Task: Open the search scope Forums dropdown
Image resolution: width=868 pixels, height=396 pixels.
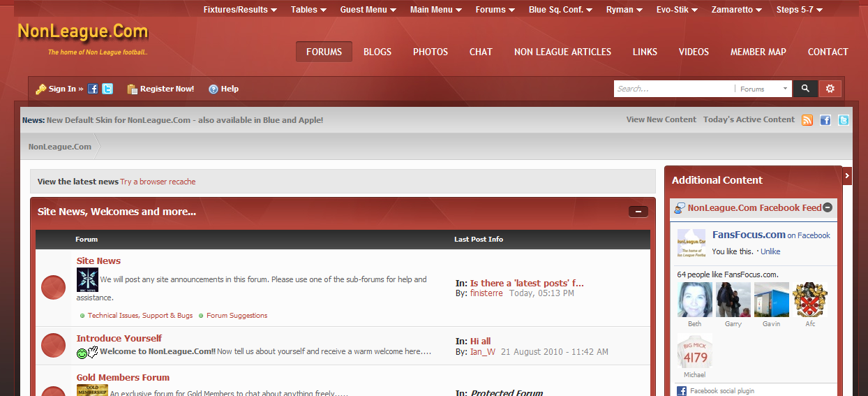Action: 763,89
